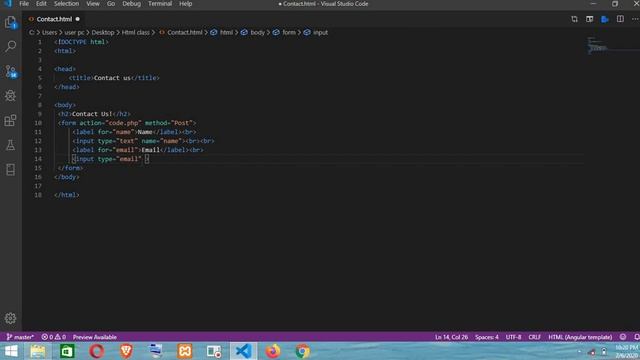Click the unsaved dot on Contact.html tab
This screenshot has width=640, height=360.
(78, 19)
